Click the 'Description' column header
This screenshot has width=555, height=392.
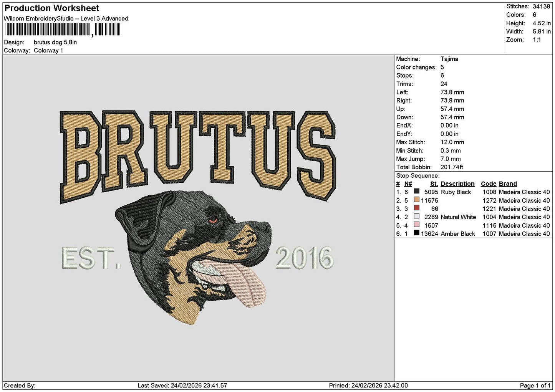(457, 184)
